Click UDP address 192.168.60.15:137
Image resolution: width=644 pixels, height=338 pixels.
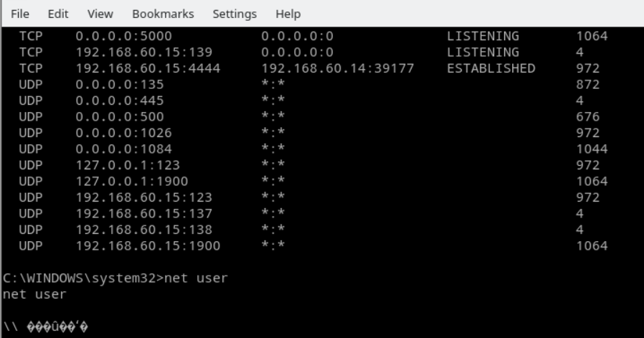click(x=143, y=213)
